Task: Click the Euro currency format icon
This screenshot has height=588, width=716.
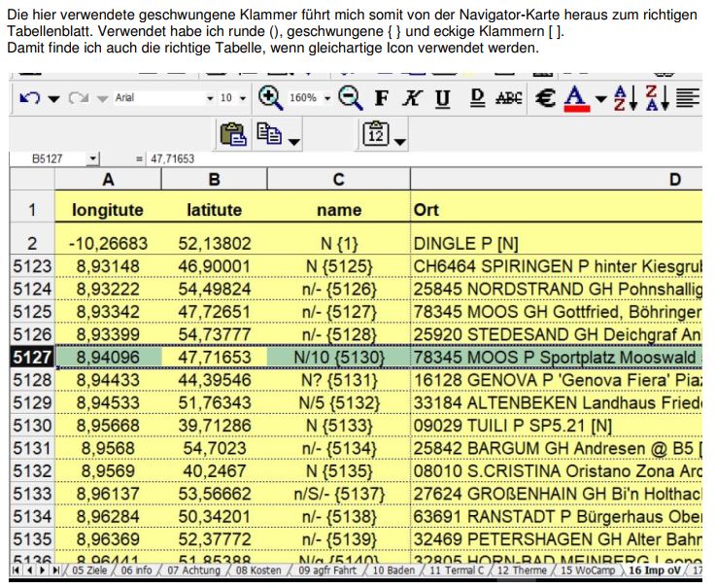Action: [x=546, y=98]
